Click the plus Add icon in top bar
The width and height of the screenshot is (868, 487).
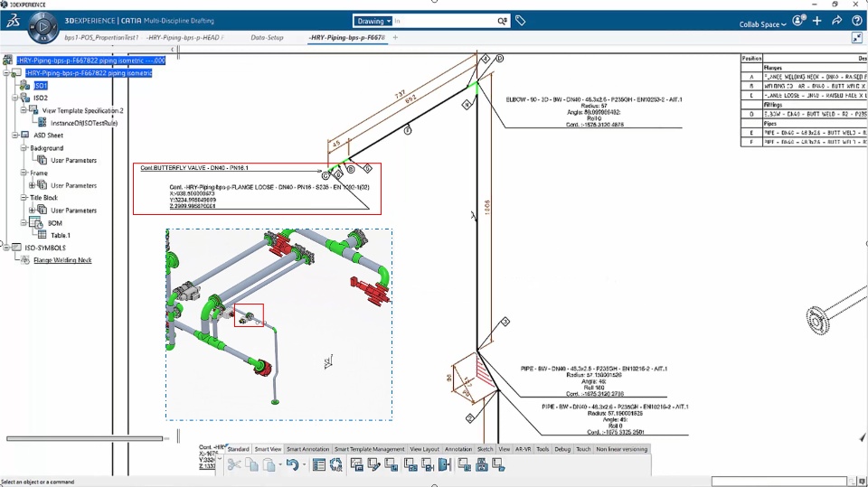click(x=817, y=21)
